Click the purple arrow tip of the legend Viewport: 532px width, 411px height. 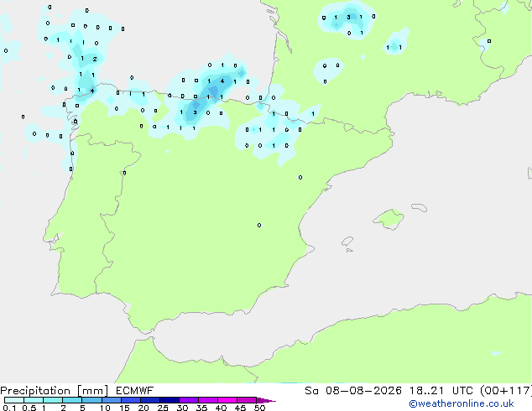click(x=266, y=400)
